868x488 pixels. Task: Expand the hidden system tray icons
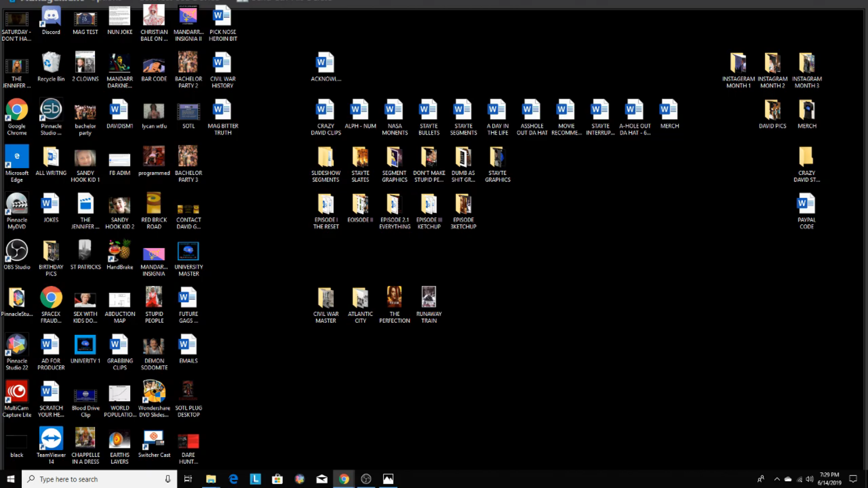pyautogui.click(x=777, y=479)
